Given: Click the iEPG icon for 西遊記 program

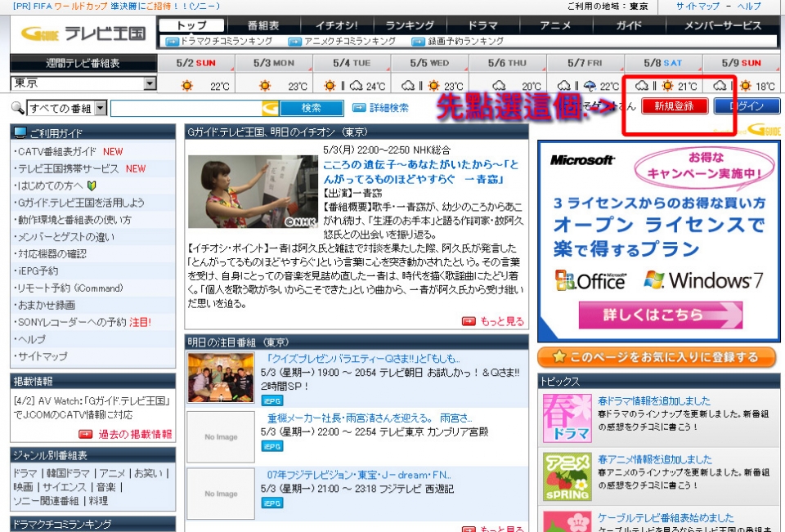Looking at the screenshot, I should pyautogui.click(x=272, y=503).
